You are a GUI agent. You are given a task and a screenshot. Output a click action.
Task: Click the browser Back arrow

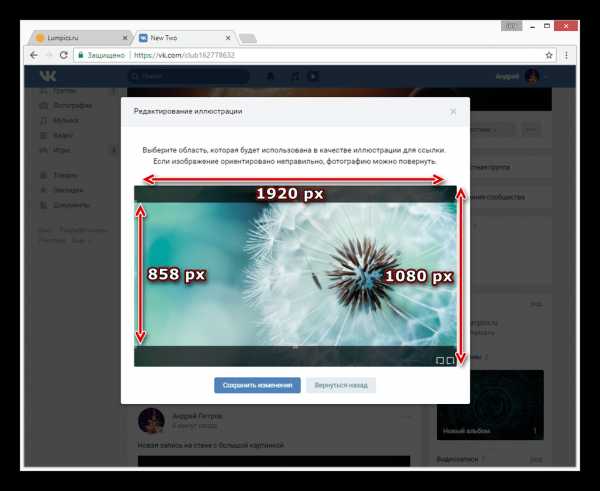click(x=34, y=55)
